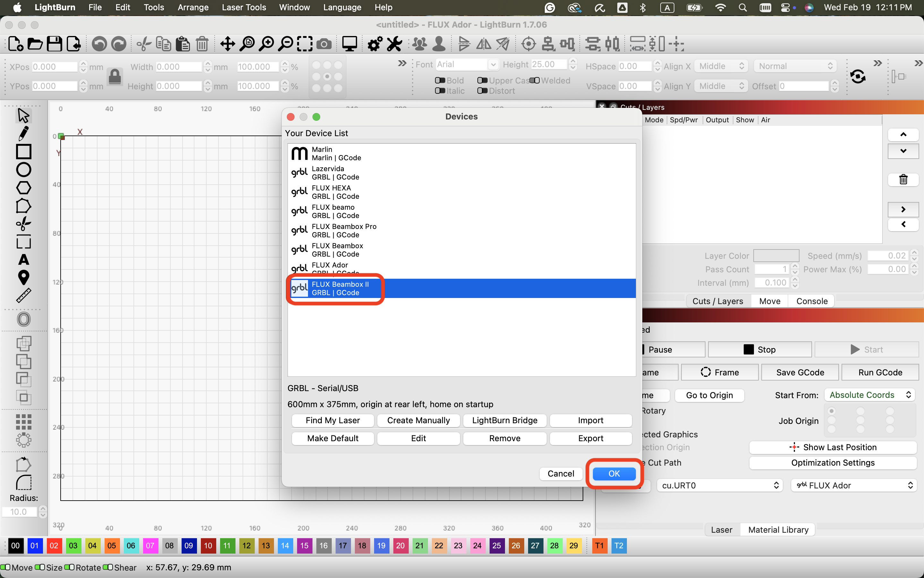The image size is (924, 578).
Task: Select the orange T1 tool layer swatch
Action: coord(599,546)
